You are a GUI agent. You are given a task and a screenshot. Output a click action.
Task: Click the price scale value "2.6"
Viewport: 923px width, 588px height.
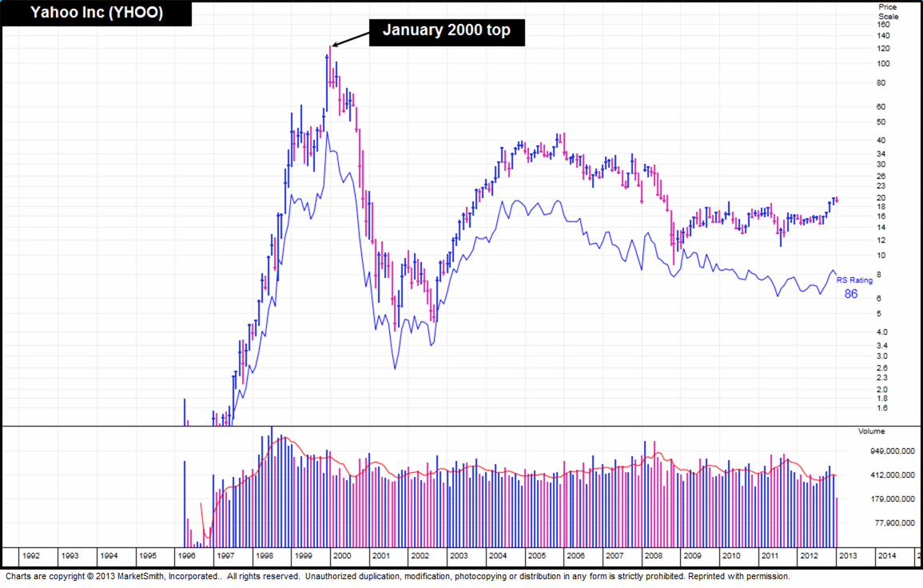[882, 368]
